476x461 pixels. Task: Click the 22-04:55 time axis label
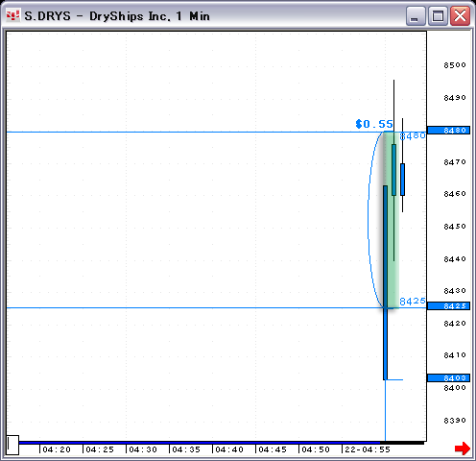368,449
